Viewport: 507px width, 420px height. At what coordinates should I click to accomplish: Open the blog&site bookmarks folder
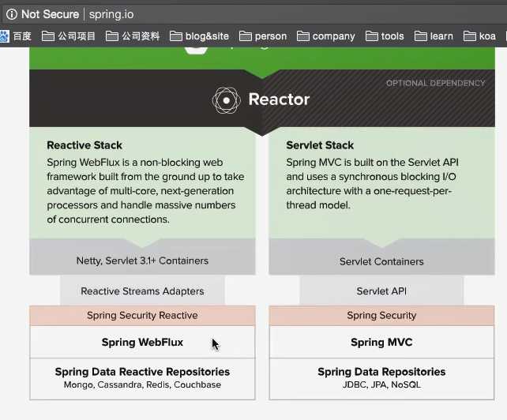199,36
